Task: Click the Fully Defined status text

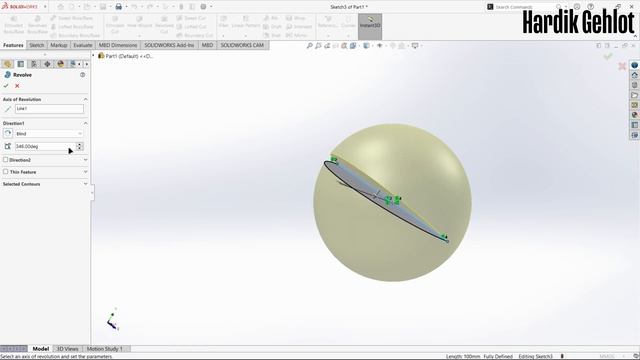Action: coord(498,356)
